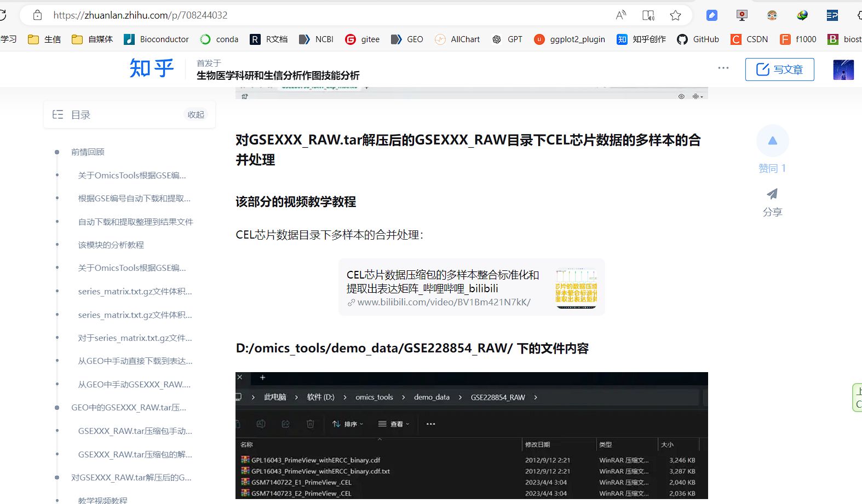Collapse the table of contents with 收起
The height and width of the screenshot is (504, 862).
tap(196, 115)
